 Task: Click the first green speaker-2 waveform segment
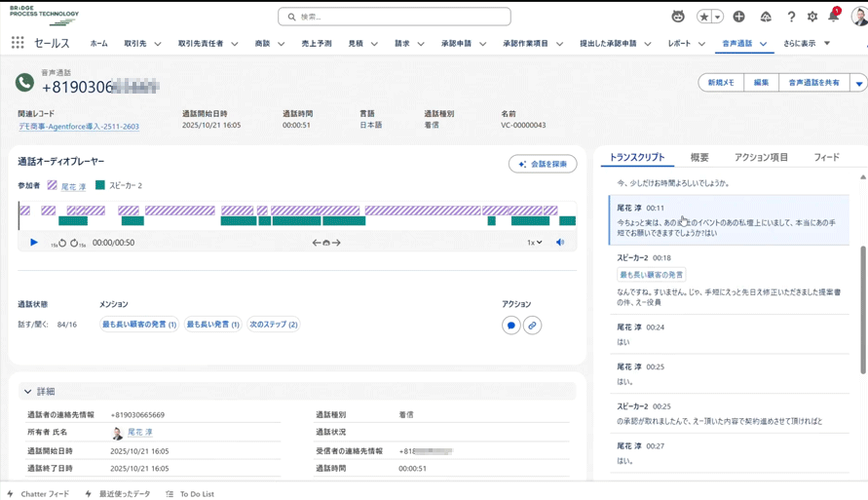(73, 221)
